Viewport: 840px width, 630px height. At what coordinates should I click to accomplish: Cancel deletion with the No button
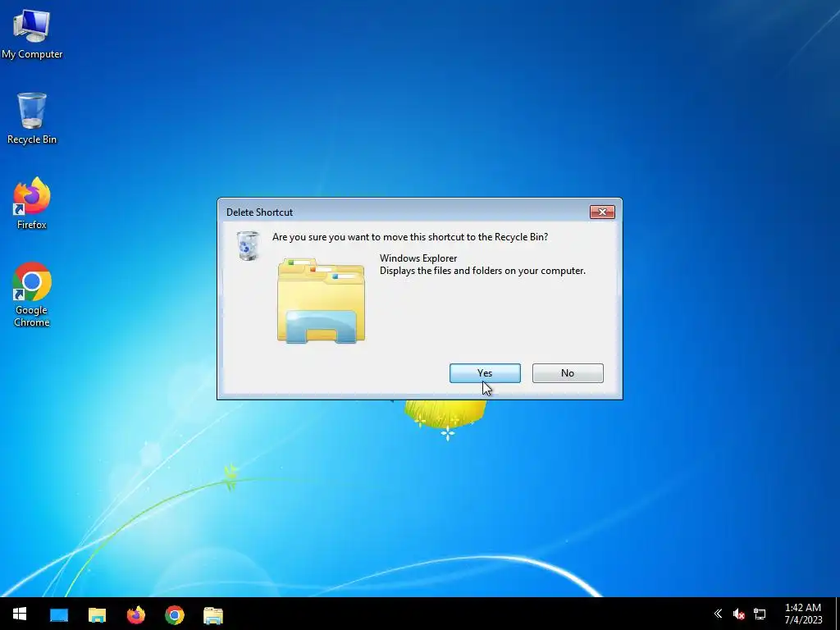(568, 373)
